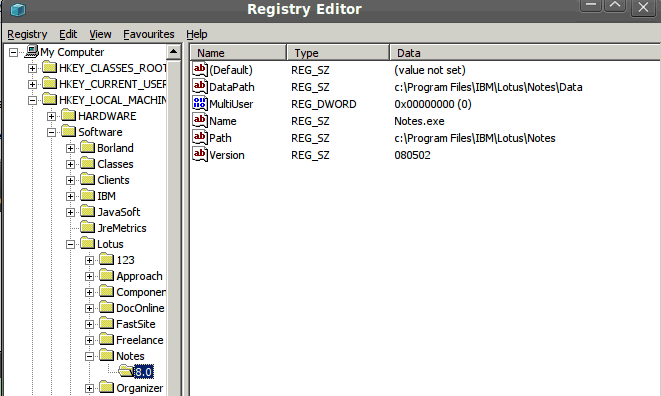Select the Path value entry

pos(220,138)
